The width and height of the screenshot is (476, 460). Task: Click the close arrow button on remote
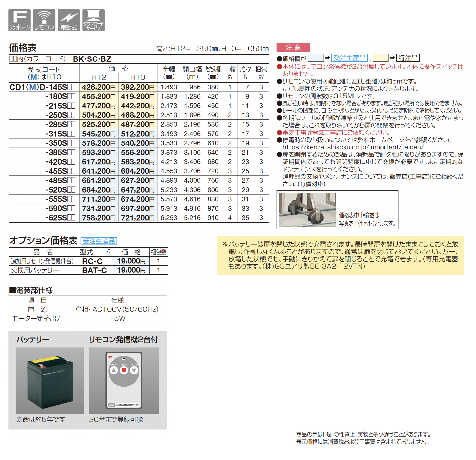pos(134,370)
